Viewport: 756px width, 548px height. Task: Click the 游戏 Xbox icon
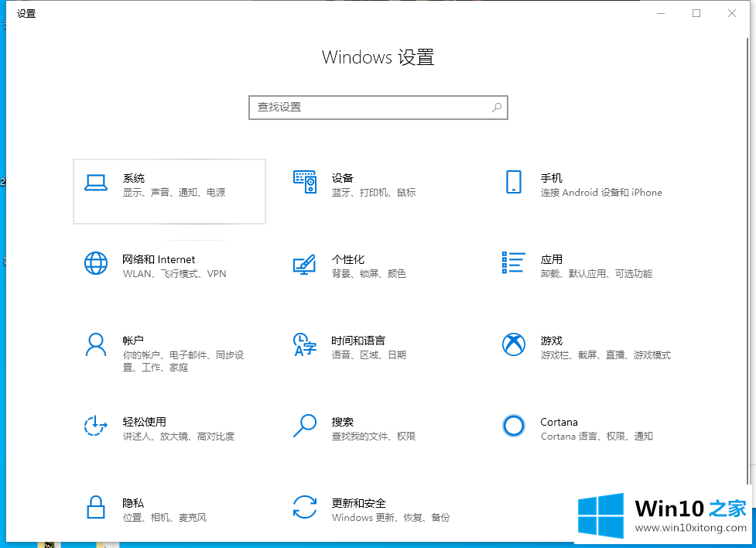tap(514, 344)
